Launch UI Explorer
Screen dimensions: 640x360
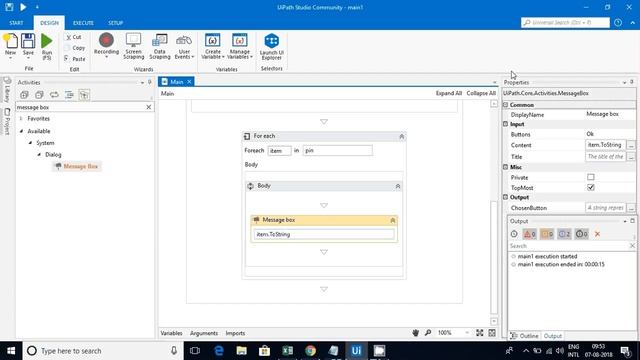271,47
